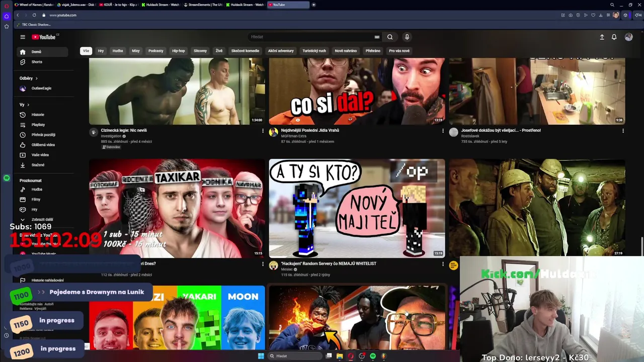Go back with the browser back arrow
This screenshot has height=362, width=644.
point(18,15)
